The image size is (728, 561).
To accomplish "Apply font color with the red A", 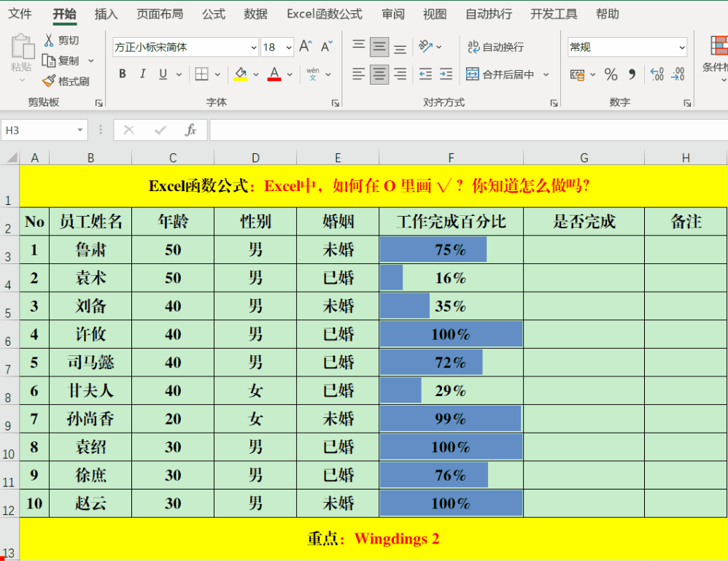I will pos(274,74).
